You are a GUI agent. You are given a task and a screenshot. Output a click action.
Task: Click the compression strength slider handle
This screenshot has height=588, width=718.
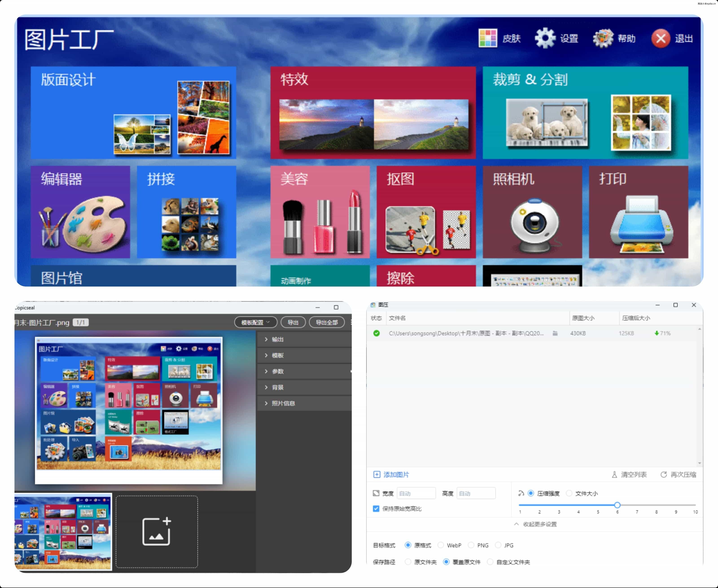(x=617, y=505)
